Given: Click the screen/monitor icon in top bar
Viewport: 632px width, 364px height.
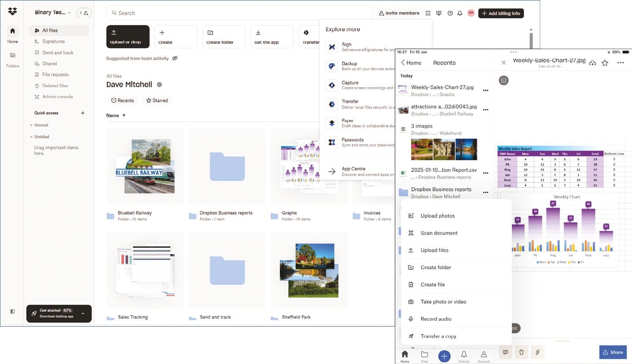Looking at the screenshot, I should tap(439, 13).
